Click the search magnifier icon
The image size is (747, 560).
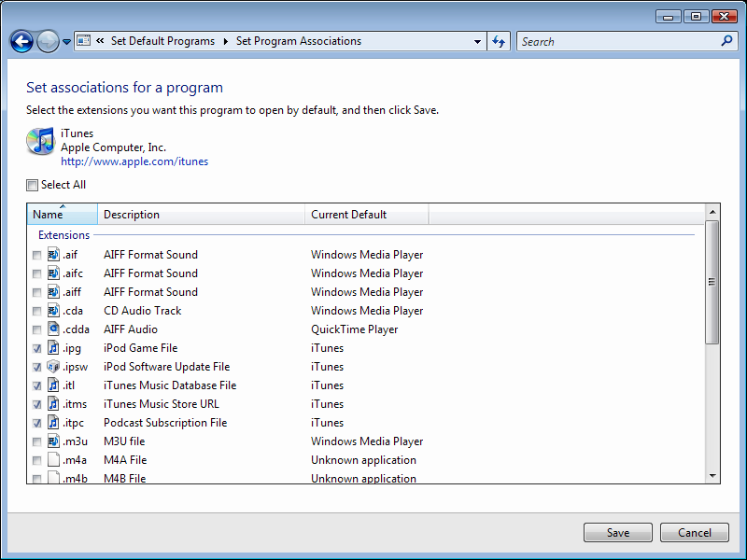tap(727, 41)
